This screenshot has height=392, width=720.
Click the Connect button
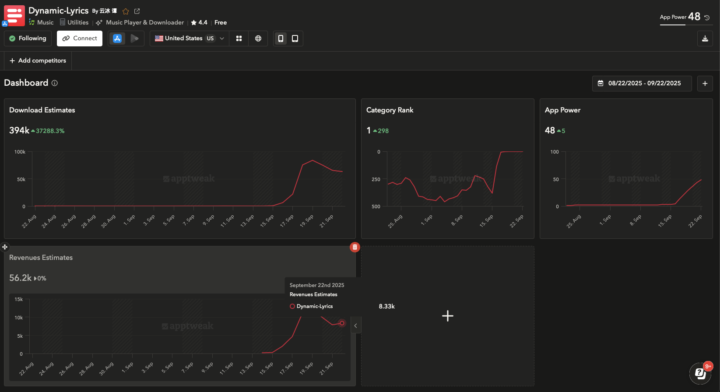[79, 39]
